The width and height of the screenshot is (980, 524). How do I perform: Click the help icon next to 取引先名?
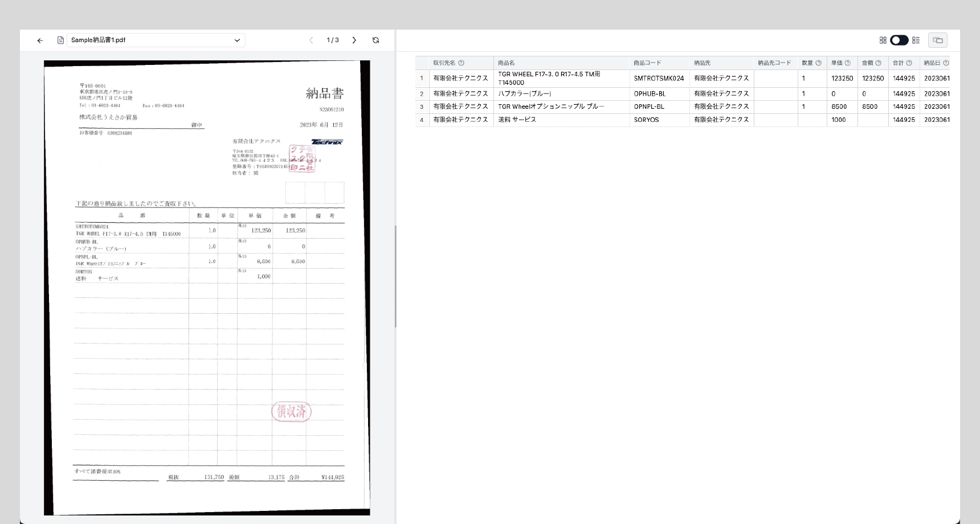pyautogui.click(x=461, y=63)
